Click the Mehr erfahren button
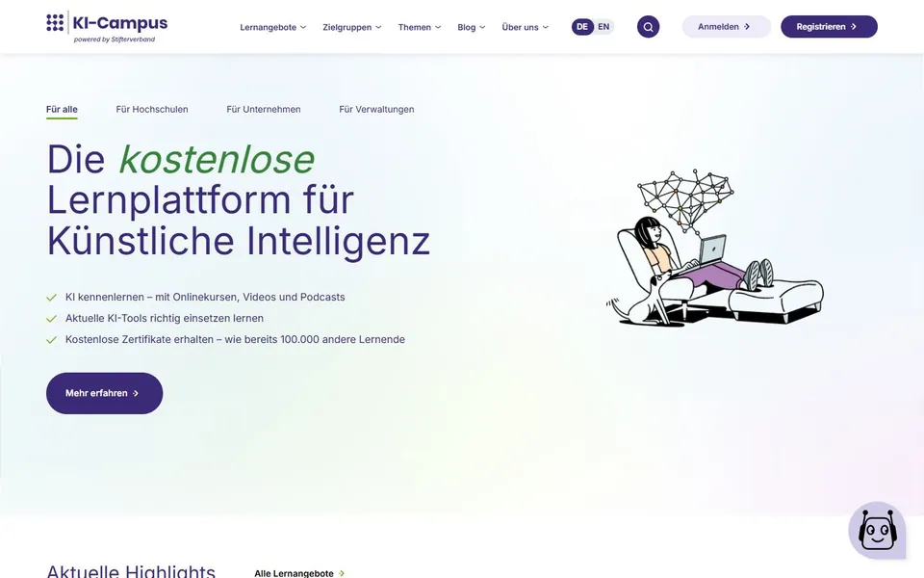This screenshot has height=578, width=924. click(x=104, y=393)
